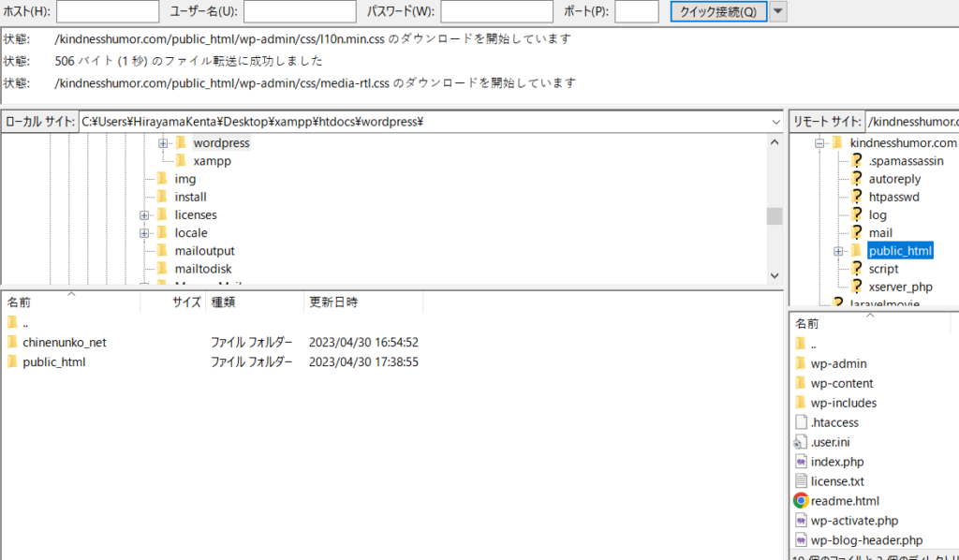Select chinenunko_net folder in local file list

tap(65, 343)
